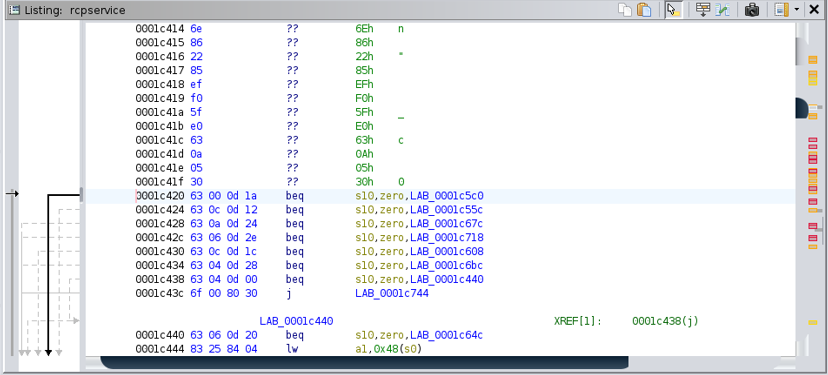This screenshot has width=828, height=375.
Task: Click the top orange marker in overview bar
Action: [813, 60]
